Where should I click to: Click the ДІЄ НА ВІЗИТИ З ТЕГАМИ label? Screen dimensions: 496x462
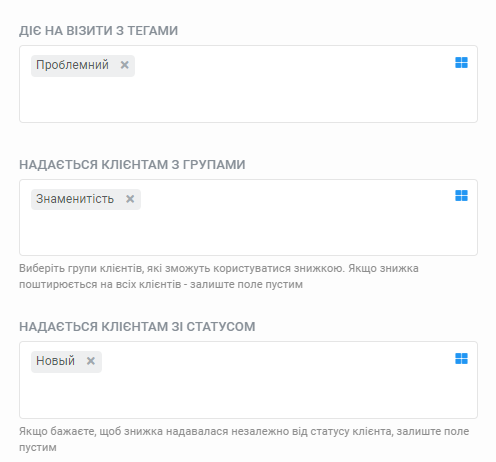98,31
